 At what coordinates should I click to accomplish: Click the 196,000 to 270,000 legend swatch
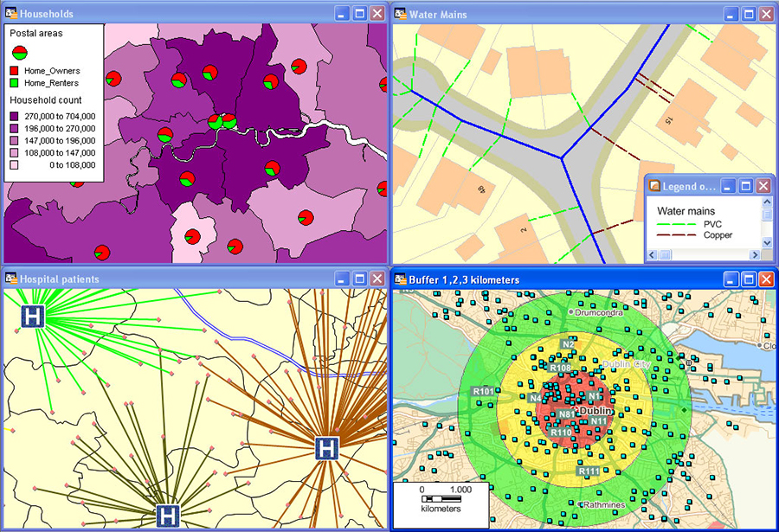point(15,128)
